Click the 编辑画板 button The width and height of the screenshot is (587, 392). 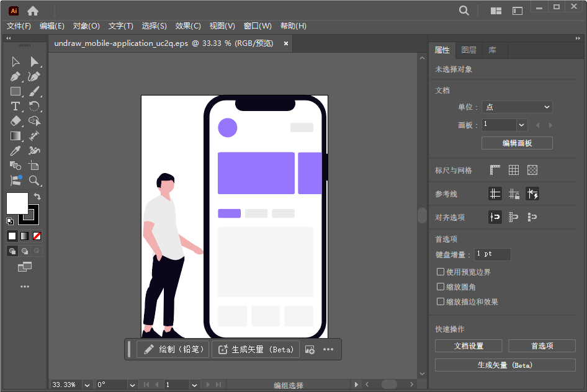coord(516,143)
